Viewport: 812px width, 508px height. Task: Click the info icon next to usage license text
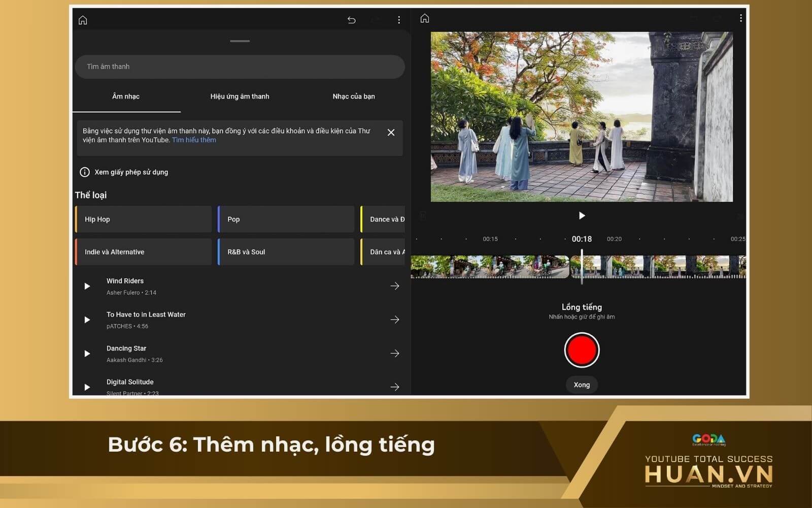(84, 172)
